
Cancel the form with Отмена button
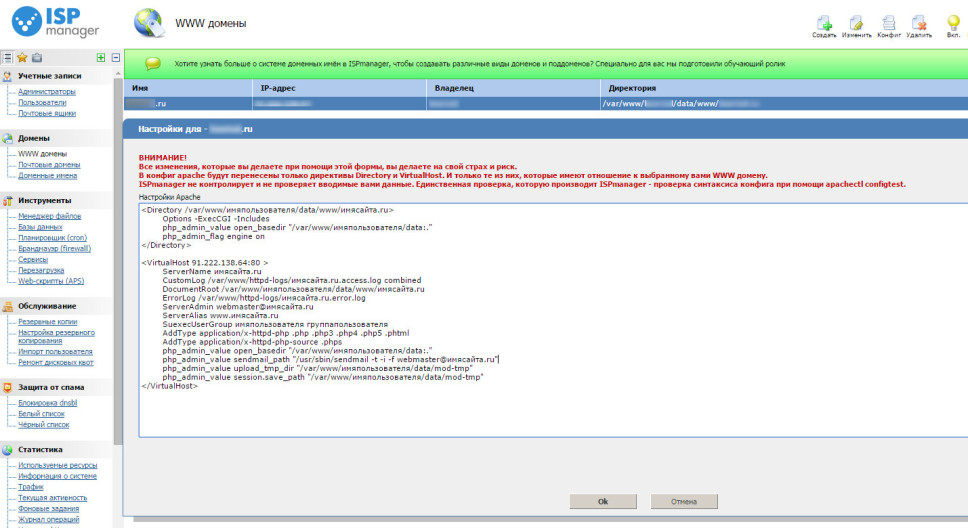(684, 501)
